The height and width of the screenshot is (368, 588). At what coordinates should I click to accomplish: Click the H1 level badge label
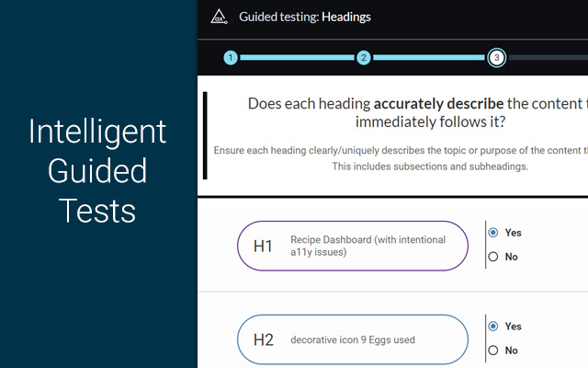click(264, 246)
